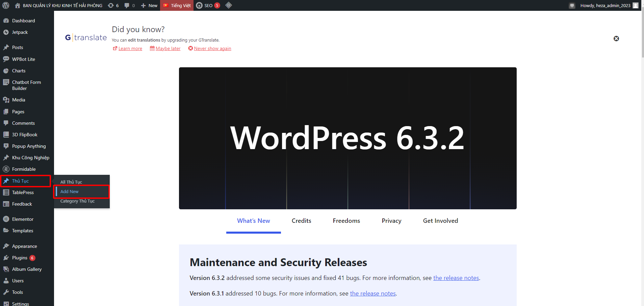Image resolution: width=644 pixels, height=306 pixels.
Task: Click the Jetpack sidebar icon
Action: 6,32
